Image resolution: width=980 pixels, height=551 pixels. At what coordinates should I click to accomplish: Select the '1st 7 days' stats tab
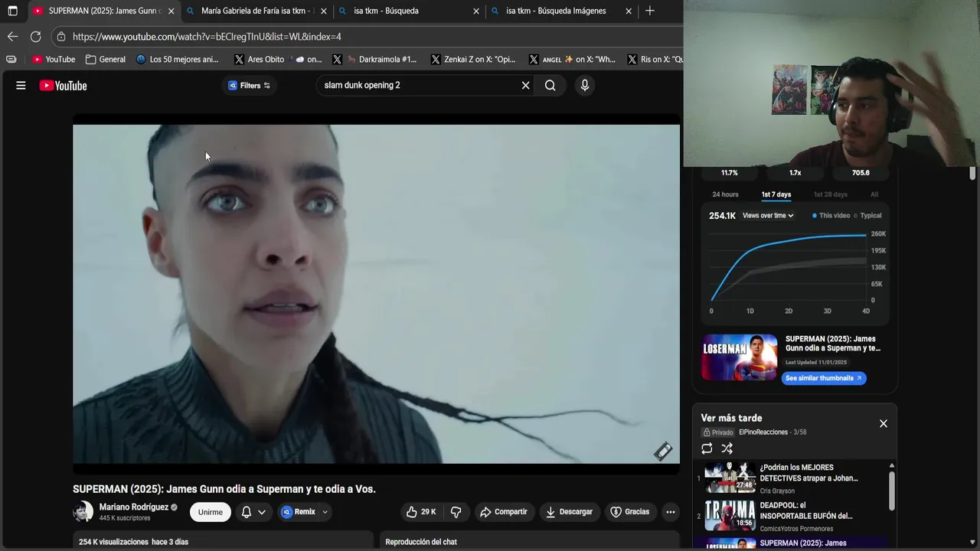(776, 194)
